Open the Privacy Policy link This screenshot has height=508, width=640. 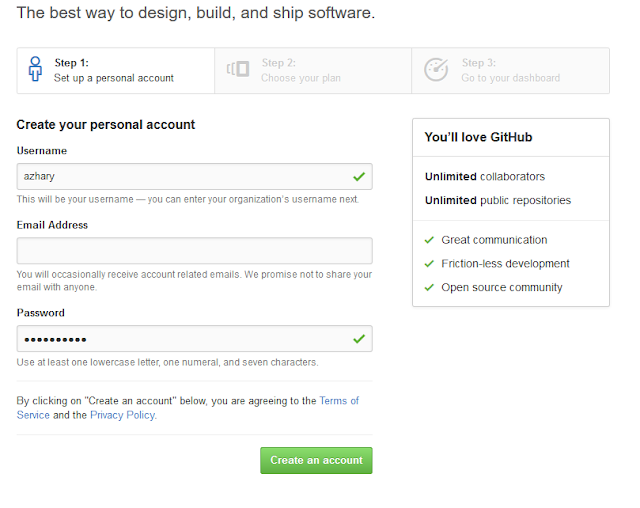click(122, 415)
